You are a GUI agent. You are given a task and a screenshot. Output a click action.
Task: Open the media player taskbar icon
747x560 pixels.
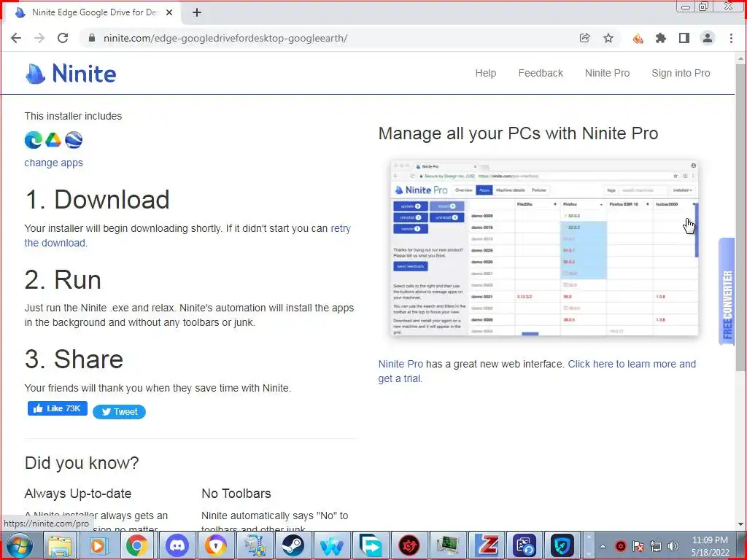[98, 545]
